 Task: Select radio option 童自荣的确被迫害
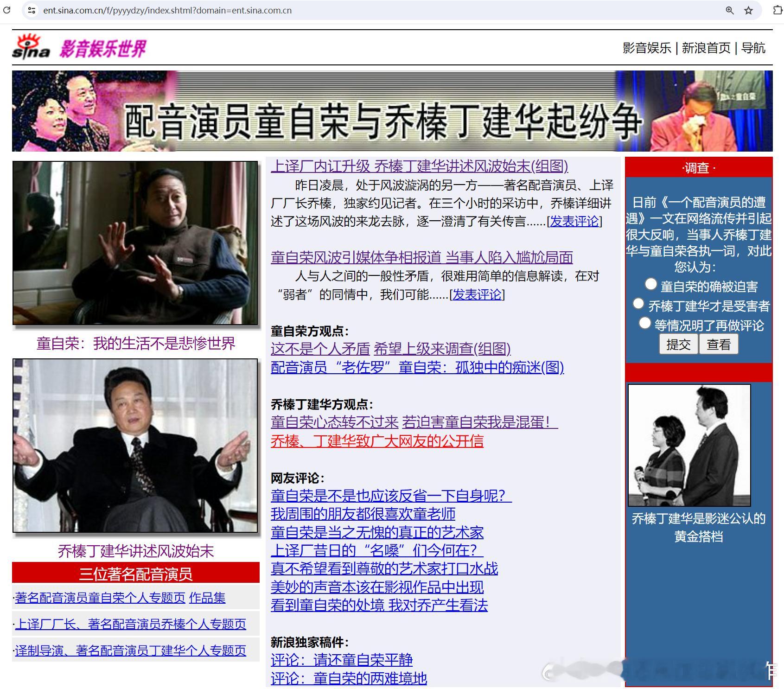click(x=651, y=284)
